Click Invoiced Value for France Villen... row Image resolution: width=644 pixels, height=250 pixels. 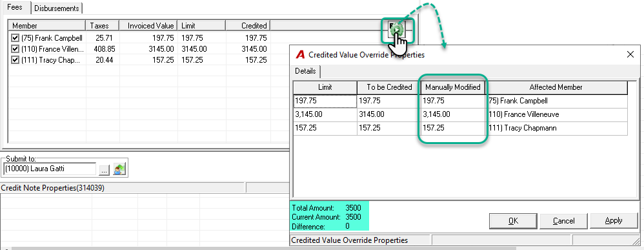(162, 49)
